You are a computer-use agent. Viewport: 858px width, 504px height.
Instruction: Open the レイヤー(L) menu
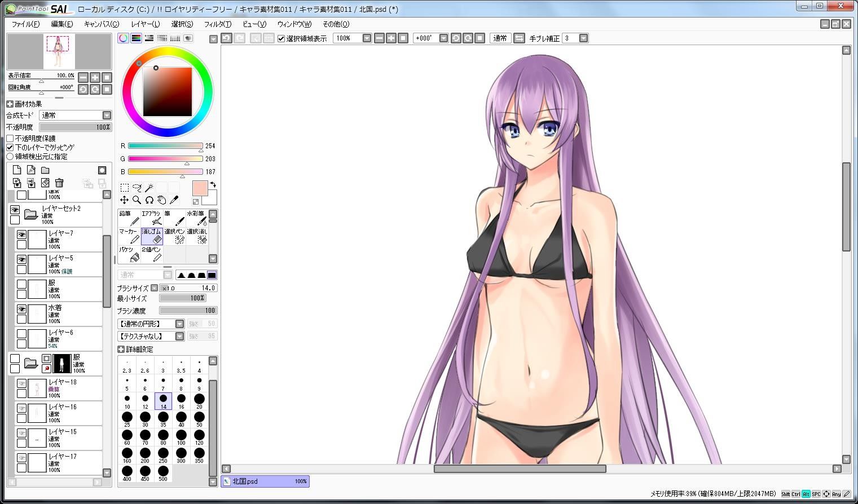[145, 24]
